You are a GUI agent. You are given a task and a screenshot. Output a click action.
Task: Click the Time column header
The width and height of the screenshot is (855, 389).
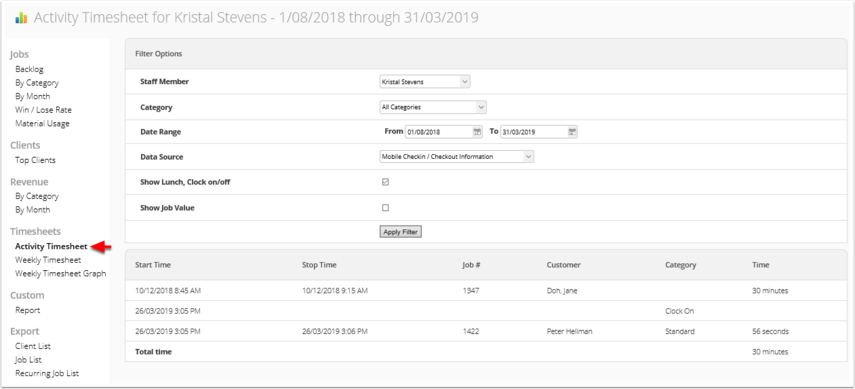(761, 265)
